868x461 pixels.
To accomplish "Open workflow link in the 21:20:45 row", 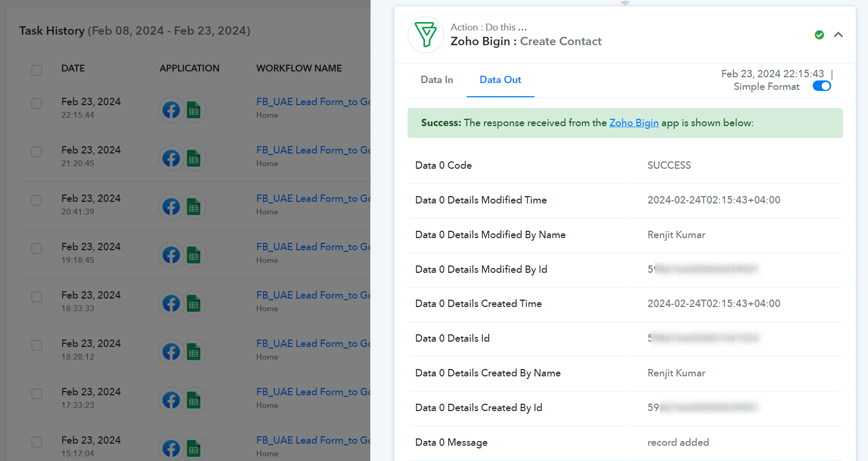I will pos(313,150).
